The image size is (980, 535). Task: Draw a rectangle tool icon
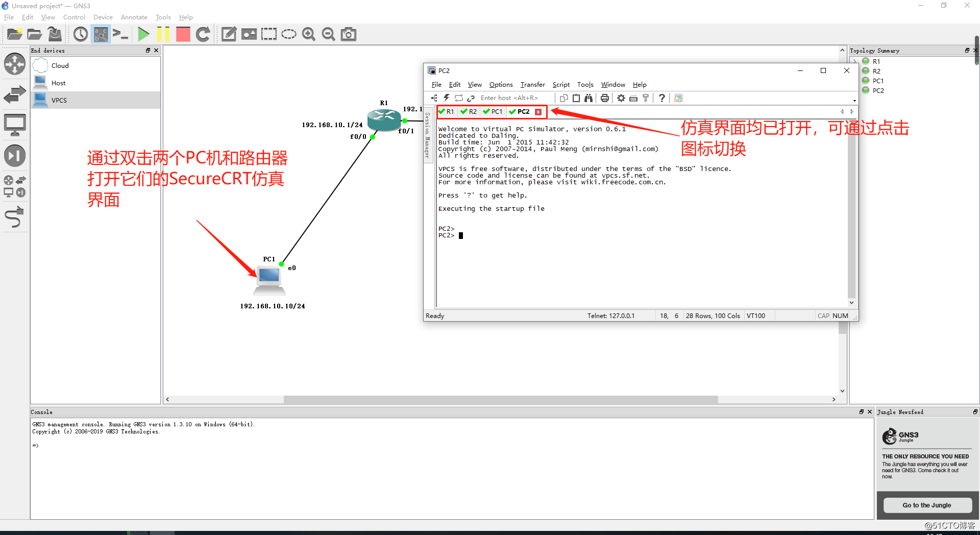click(268, 34)
